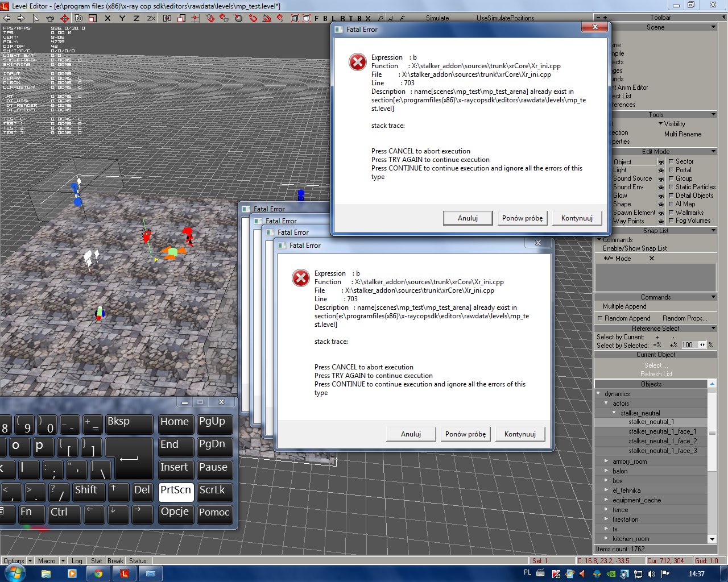
Task: Expand the armory_room object folder
Action: (x=606, y=462)
